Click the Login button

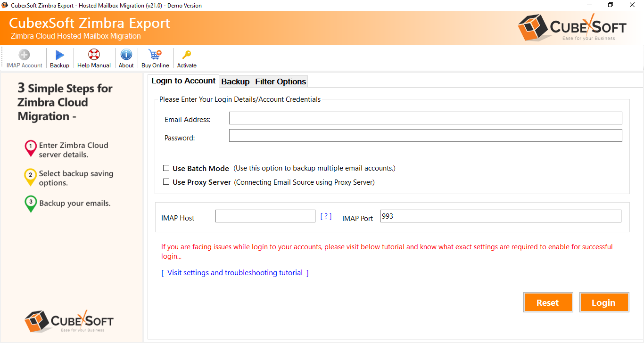pos(604,302)
